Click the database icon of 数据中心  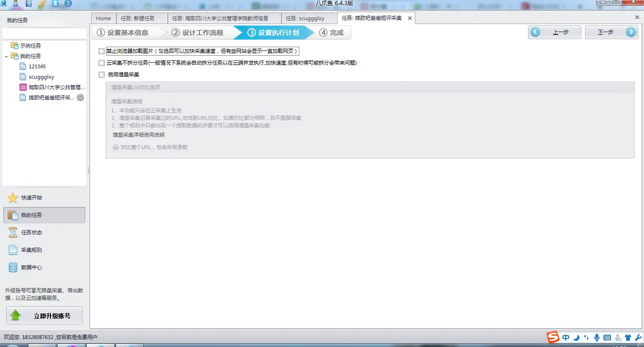point(13,267)
